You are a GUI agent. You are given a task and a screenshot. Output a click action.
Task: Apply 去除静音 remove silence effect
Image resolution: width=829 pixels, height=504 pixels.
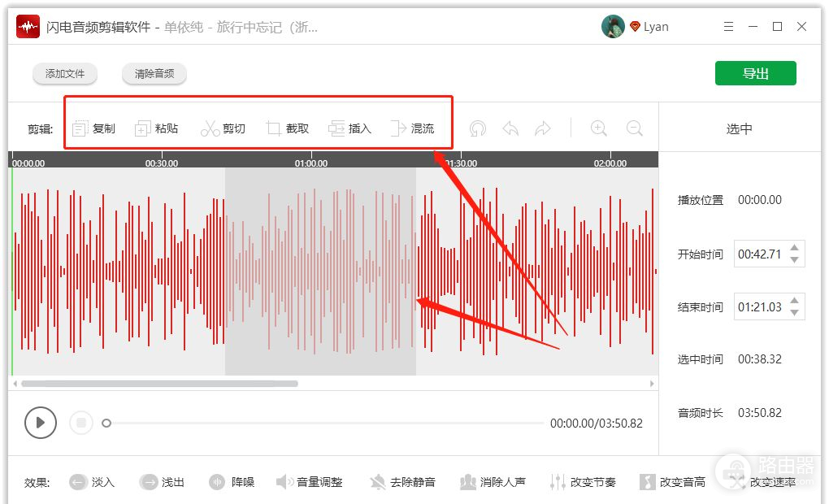click(402, 482)
